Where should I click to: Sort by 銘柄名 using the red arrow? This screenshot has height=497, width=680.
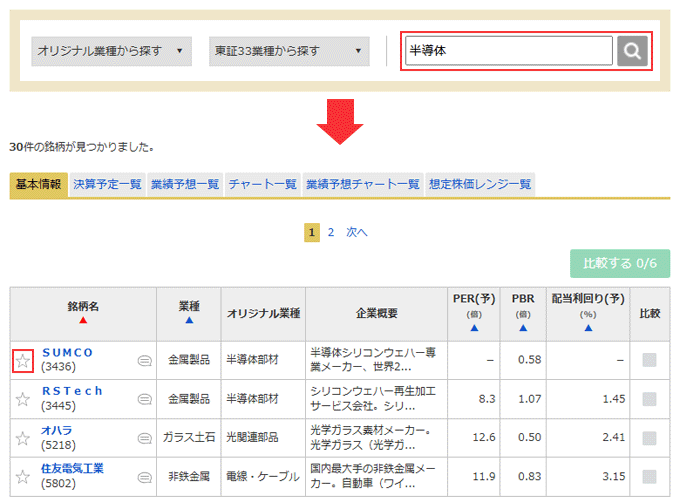point(83,320)
